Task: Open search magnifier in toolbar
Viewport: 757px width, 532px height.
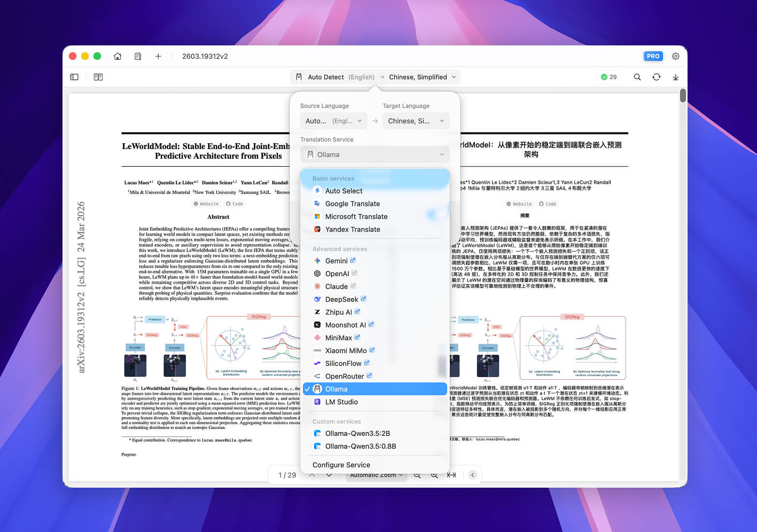Action: tap(637, 77)
